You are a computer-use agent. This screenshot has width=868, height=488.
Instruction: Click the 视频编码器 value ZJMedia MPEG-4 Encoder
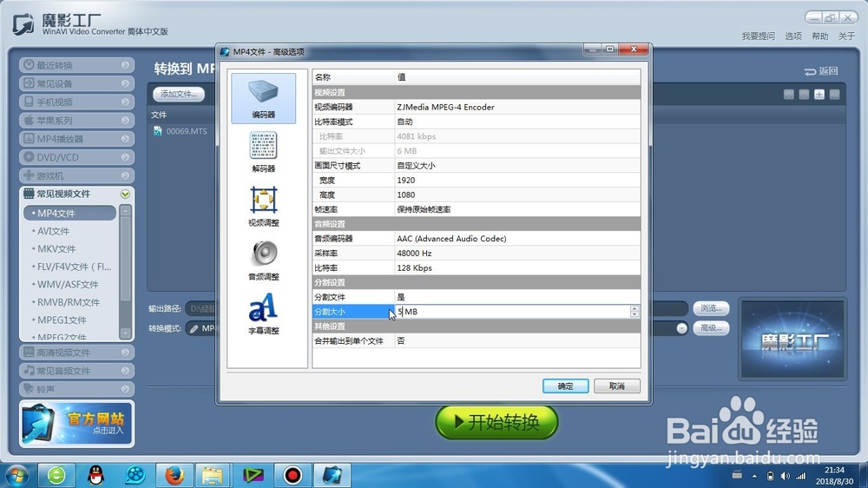445,107
